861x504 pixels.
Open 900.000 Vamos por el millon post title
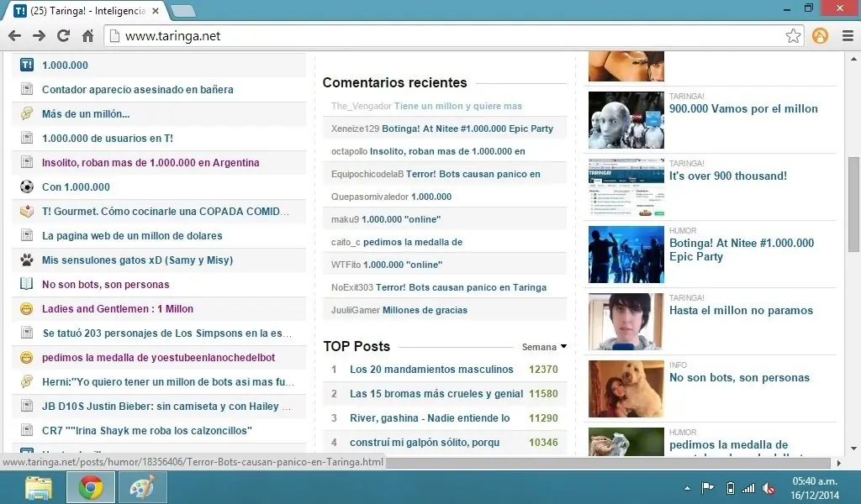click(x=743, y=108)
